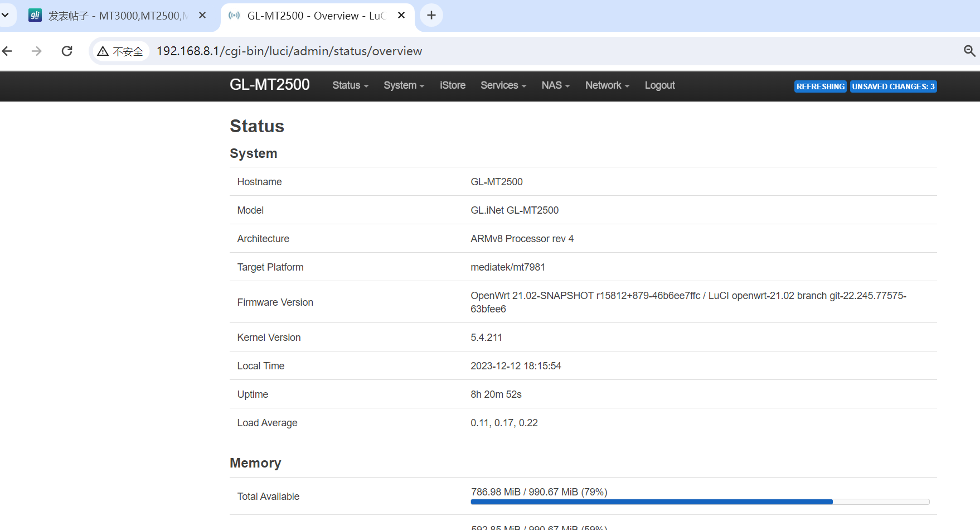Click the Unsaved Changes: 3 badge
Screen dimensions: 980x530
coord(893,86)
